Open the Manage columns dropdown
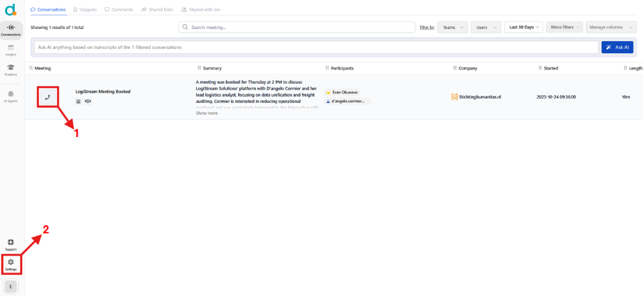Screen dimensions: 644x296 611,27
